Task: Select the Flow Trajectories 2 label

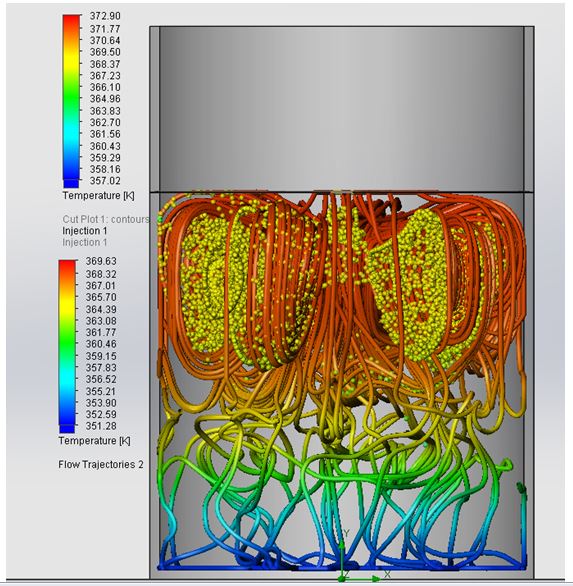Action: (101, 465)
